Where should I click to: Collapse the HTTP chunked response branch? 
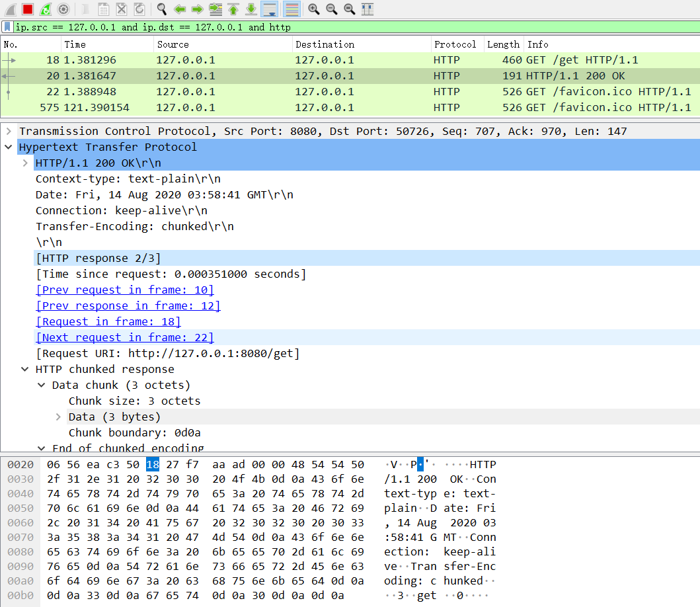(24, 369)
